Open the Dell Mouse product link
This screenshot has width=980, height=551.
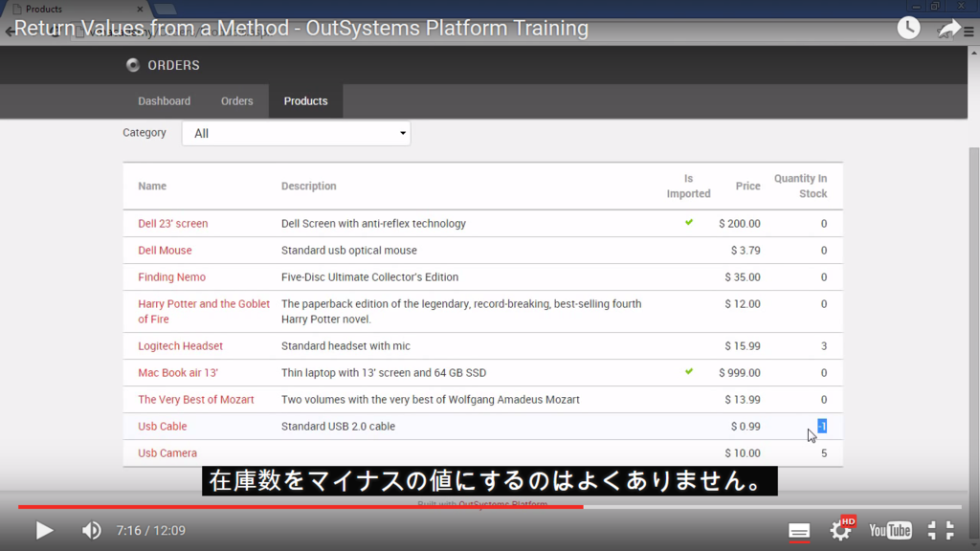pyautogui.click(x=165, y=251)
